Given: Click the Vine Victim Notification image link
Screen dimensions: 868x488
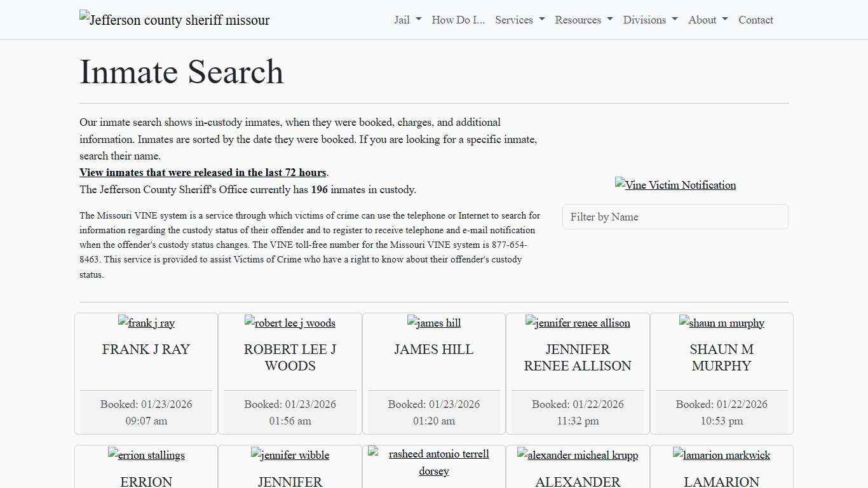Looking at the screenshot, I should pos(675,185).
